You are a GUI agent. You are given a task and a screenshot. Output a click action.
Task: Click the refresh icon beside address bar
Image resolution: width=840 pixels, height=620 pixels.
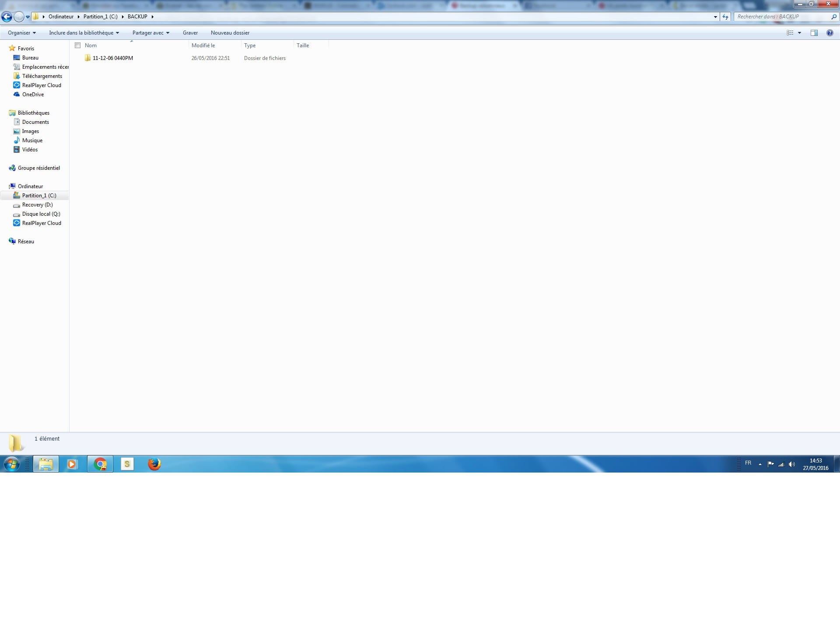tap(725, 17)
